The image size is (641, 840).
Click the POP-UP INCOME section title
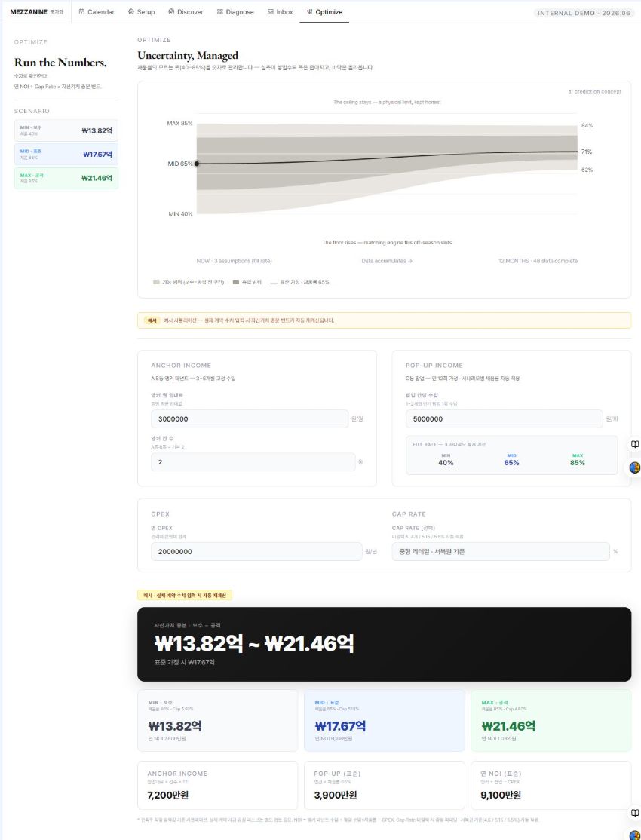(x=434, y=366)
